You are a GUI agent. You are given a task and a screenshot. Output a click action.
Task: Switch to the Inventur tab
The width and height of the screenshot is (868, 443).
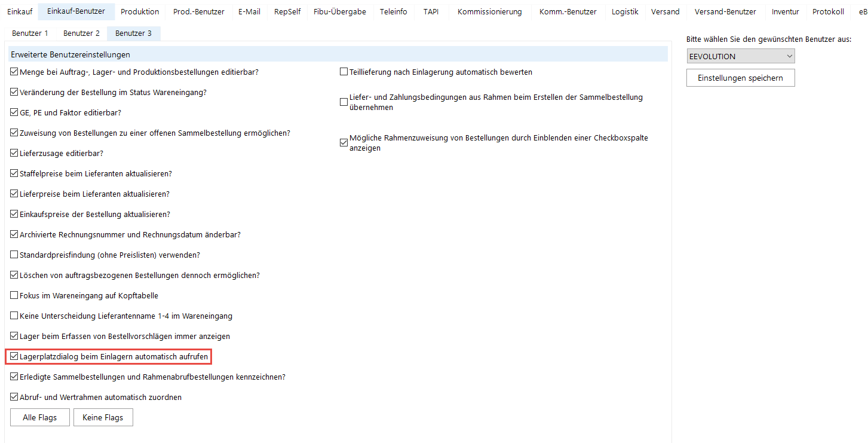pyautogui.click(x=786, y=11)
